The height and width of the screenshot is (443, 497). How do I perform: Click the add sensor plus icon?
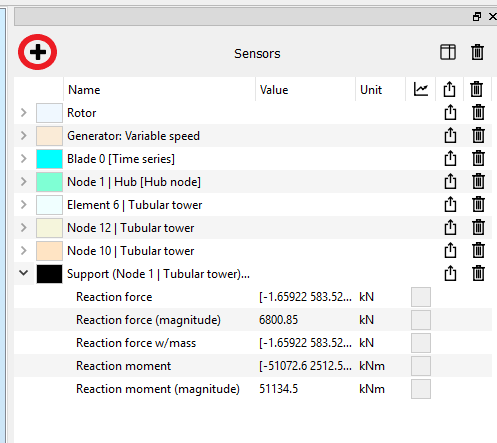pyautogui.click(x=38, y=52)
